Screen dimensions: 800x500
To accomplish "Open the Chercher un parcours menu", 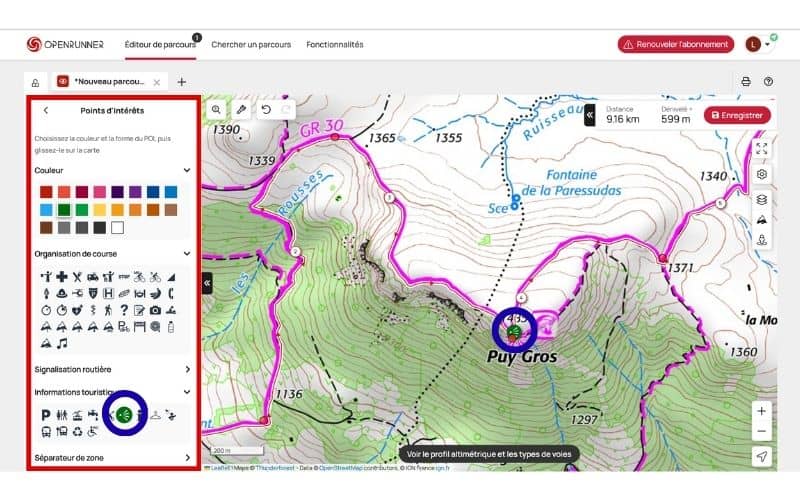I will click(x=251, y=44).
